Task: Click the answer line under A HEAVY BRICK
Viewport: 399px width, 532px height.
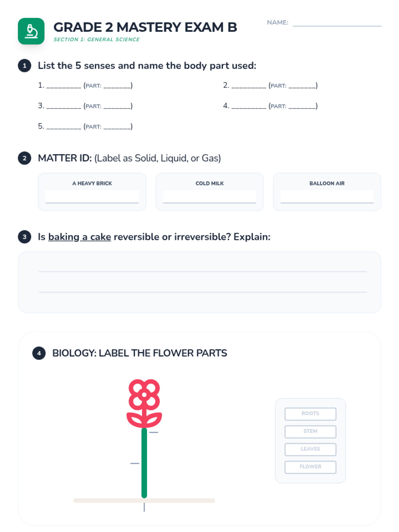Action: coord(92,197)
